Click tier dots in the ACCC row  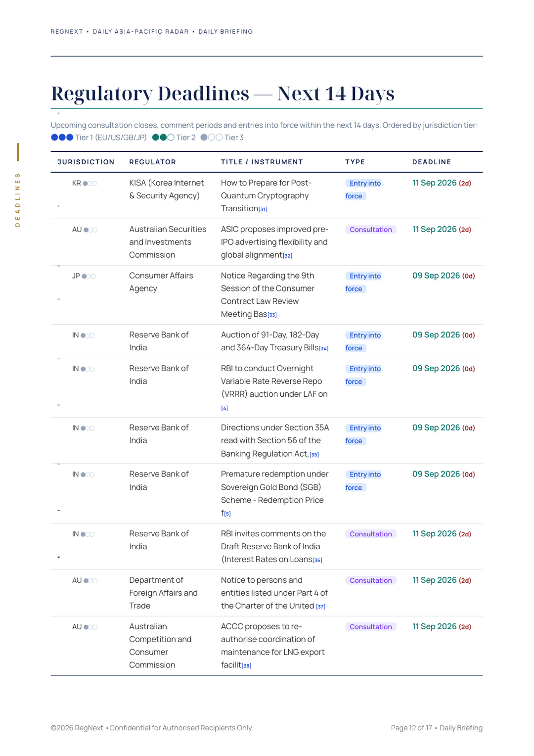tap(90, 627)
